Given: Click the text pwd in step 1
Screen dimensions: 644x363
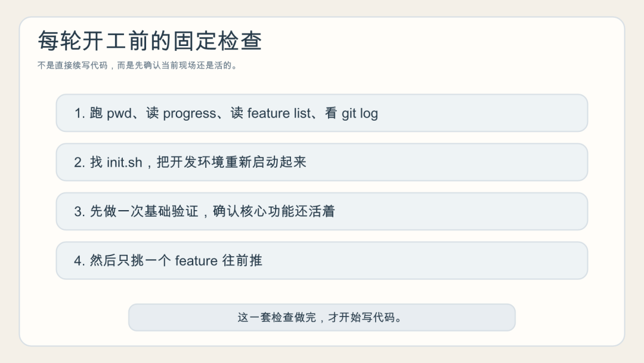Looking at the screenshot, I should (x=119, y=114).
